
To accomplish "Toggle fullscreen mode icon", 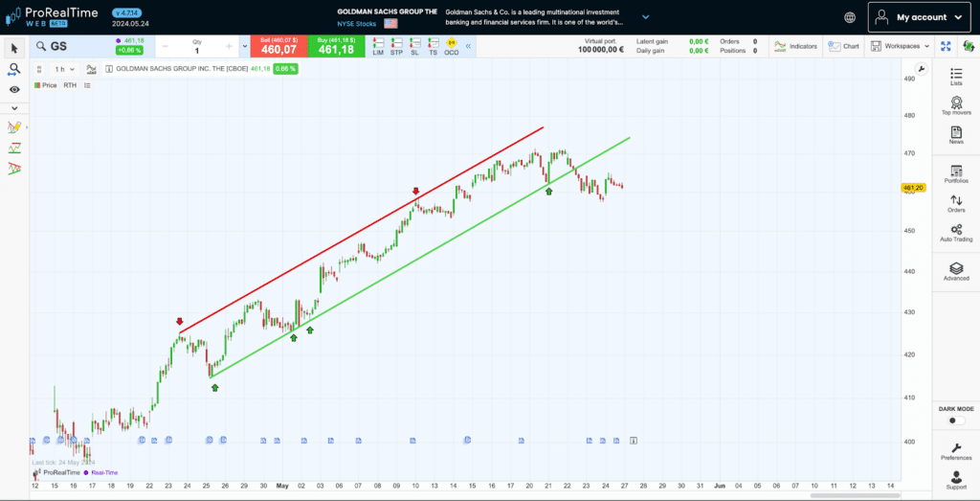I will point(946,46).
